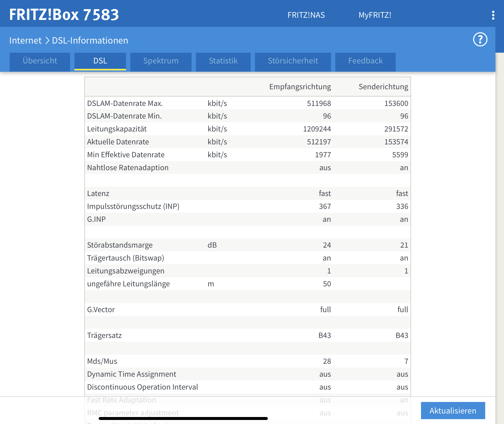Select the ungefähre Leitungslänge label
Image resolution: width=504 pixels, height=424 pixels.
(128, 284)
